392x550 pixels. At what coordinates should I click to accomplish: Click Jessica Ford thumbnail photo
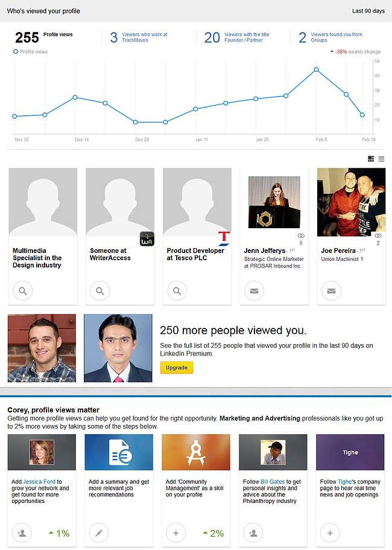pos(42,452)
